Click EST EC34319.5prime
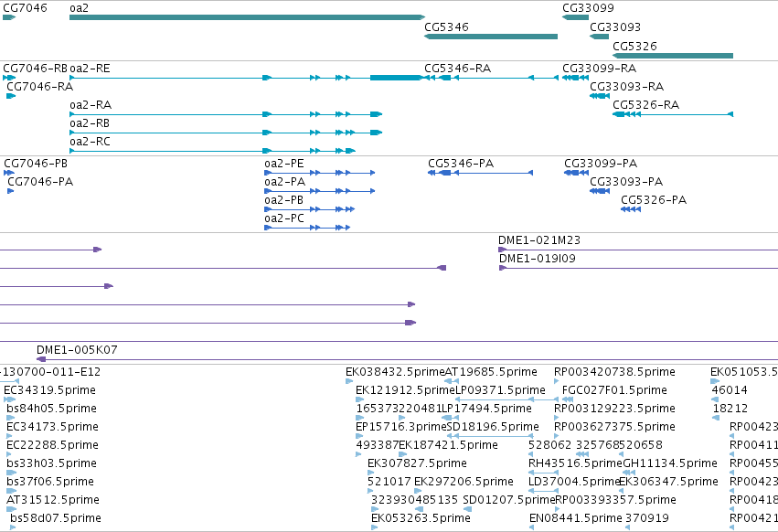This screenshot has height=532, width=778. (49, 390)
